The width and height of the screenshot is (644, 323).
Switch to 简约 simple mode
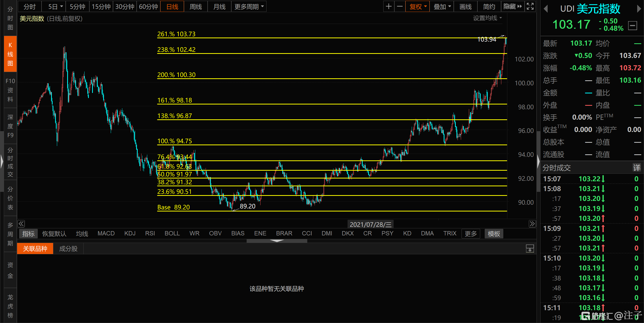489,7
